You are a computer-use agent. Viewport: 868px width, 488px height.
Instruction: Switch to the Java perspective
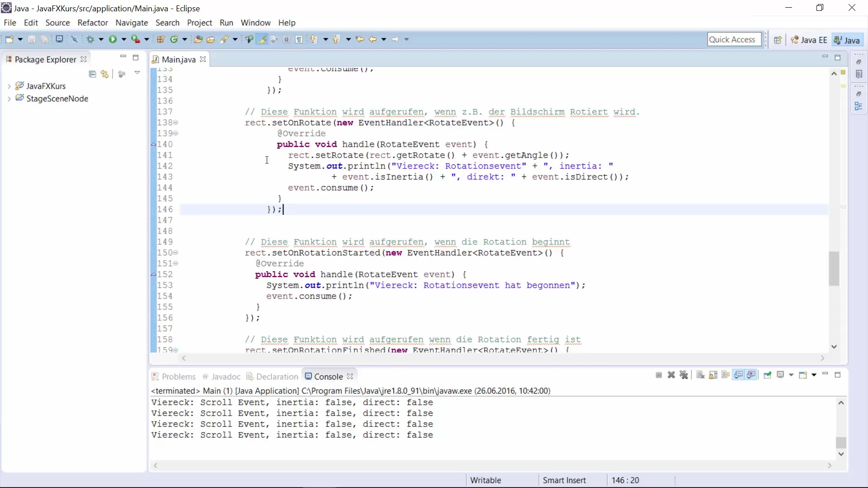pyautogui.click(x=847, y=40)
